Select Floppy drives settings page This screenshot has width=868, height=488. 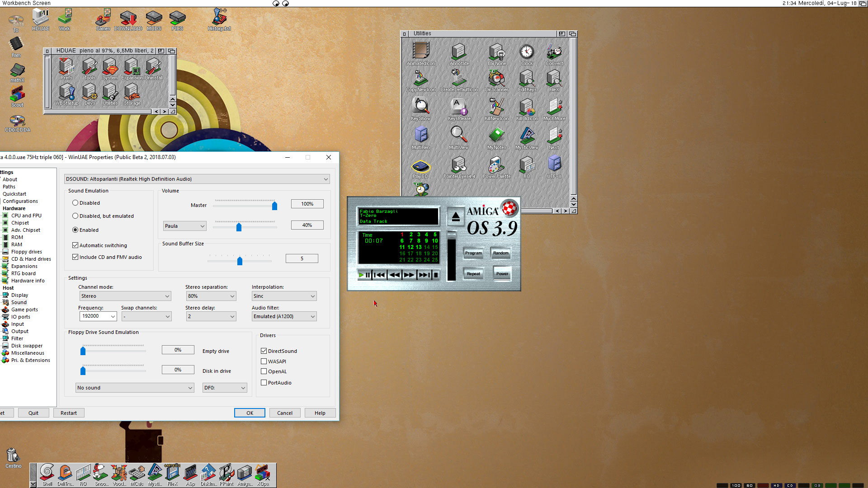tap(26, 252)
